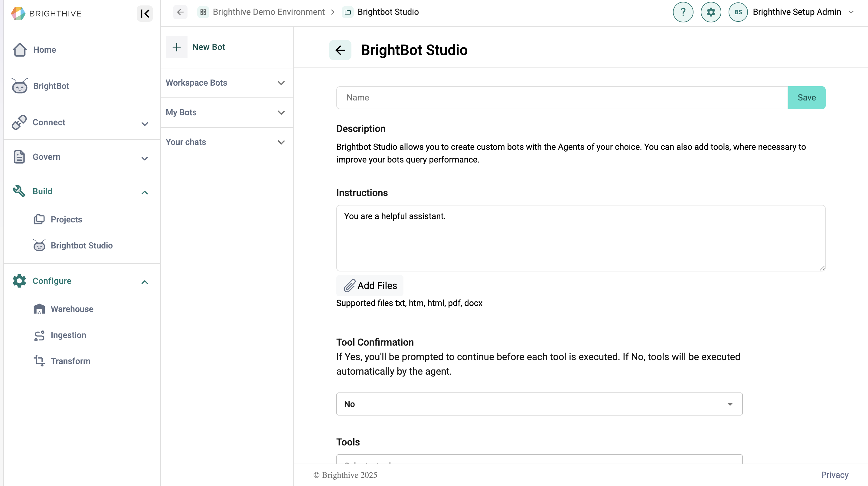
Task: Open the Privacy link in footer
Action: click(835, 475)
